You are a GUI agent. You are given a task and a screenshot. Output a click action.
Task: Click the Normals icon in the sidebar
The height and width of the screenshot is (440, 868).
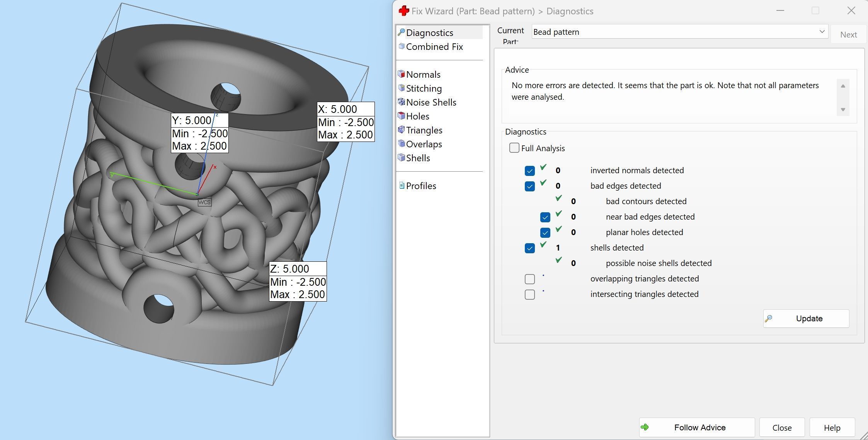[x=402, y=74]
